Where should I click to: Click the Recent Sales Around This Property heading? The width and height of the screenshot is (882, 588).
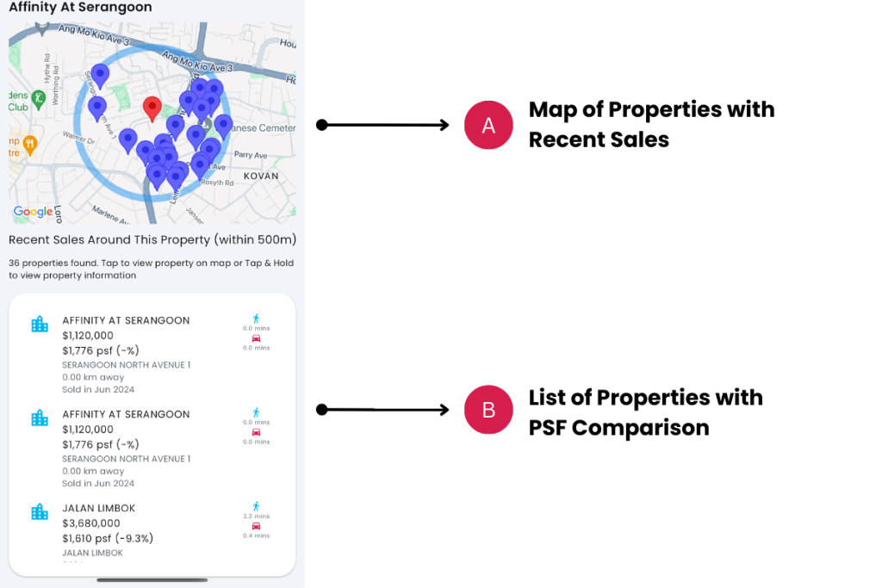click(152, 240)
